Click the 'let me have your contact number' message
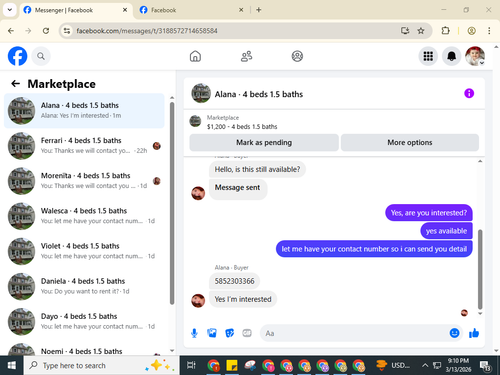The width and height of the screenshot is (500, 375). [x=374, y=249]
